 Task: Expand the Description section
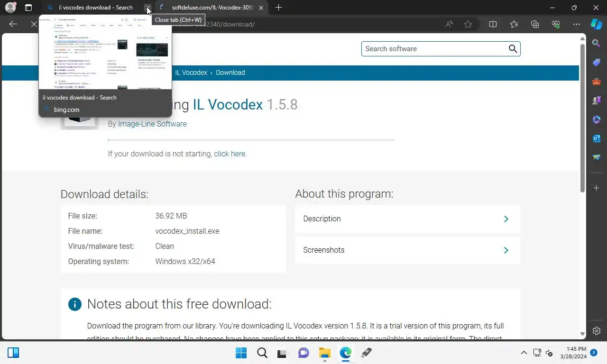(407, 218)
